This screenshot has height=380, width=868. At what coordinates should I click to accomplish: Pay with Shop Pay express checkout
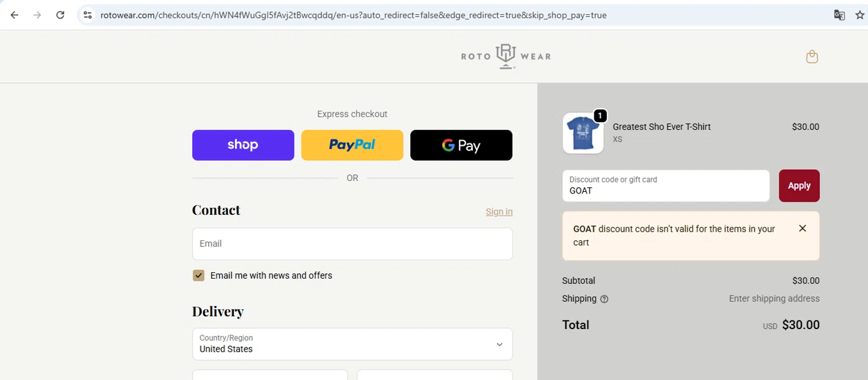point(243,145)
